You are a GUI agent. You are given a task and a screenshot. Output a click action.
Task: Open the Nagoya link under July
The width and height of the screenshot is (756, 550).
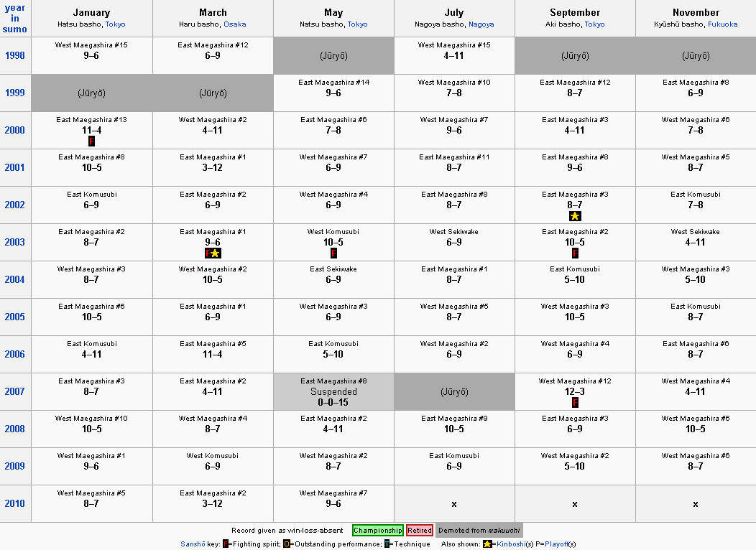pyautogui.click(x=481, y=24)
